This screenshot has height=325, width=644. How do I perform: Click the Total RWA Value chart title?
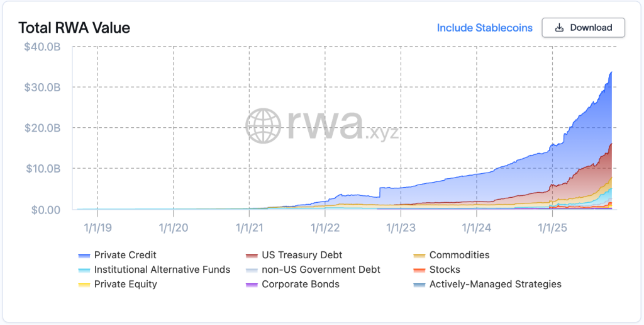(74, 28)
